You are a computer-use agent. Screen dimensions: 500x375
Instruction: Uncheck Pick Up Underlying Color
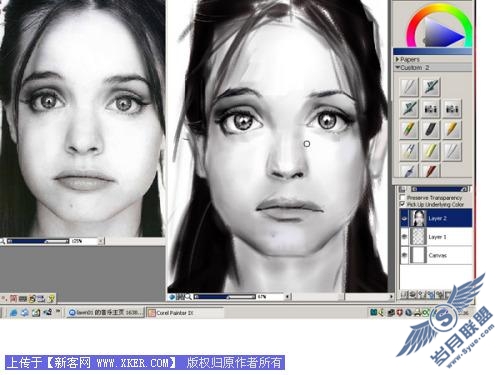(403, 204)
